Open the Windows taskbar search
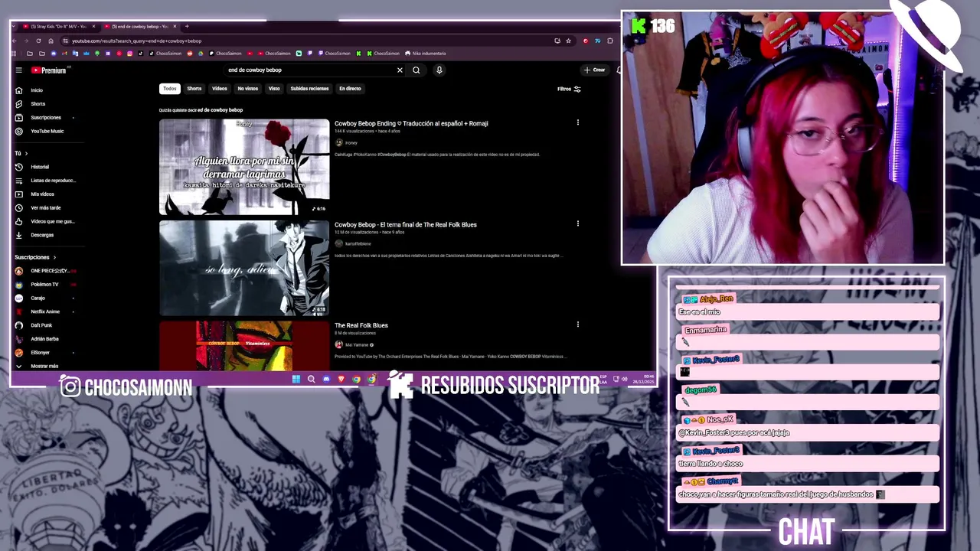 pos(311,379)
